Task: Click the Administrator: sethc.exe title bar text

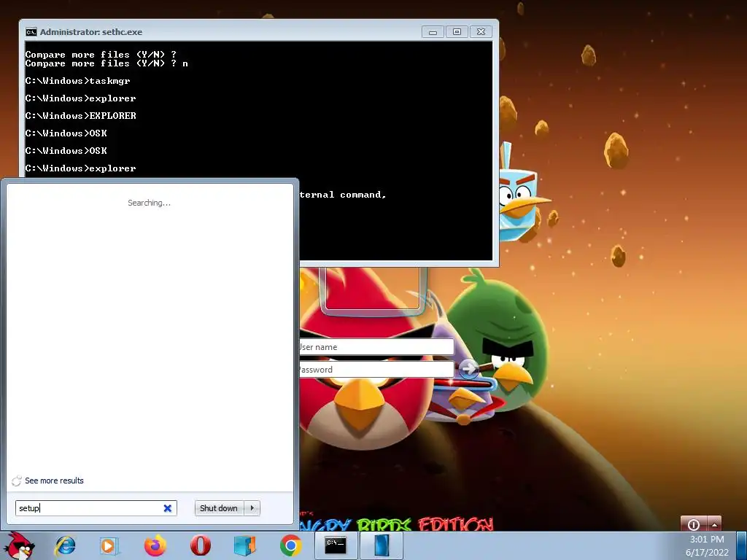Action: point(91,32)
